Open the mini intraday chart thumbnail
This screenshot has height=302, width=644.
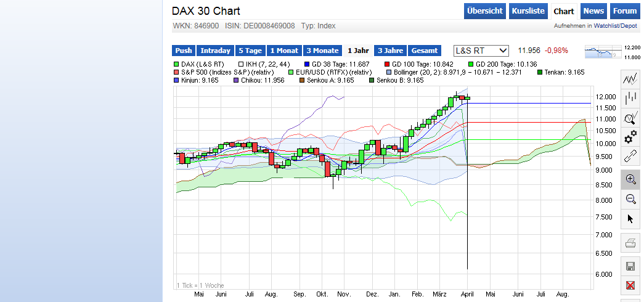(603, 52)
